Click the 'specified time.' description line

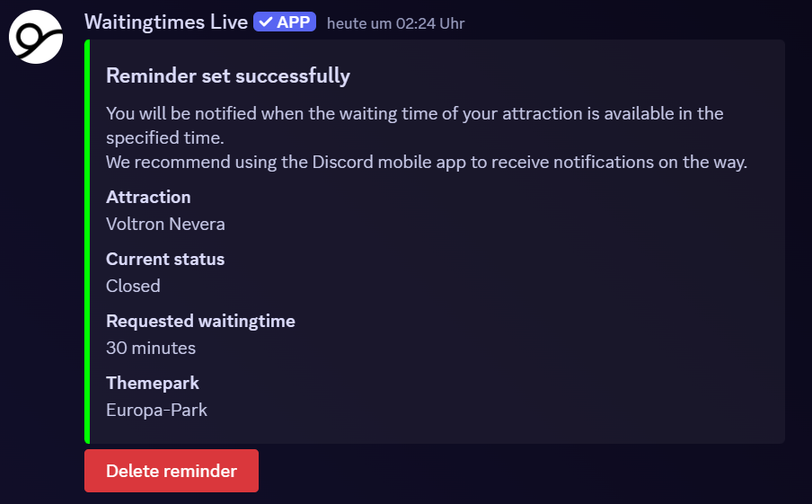click(165, 138)
